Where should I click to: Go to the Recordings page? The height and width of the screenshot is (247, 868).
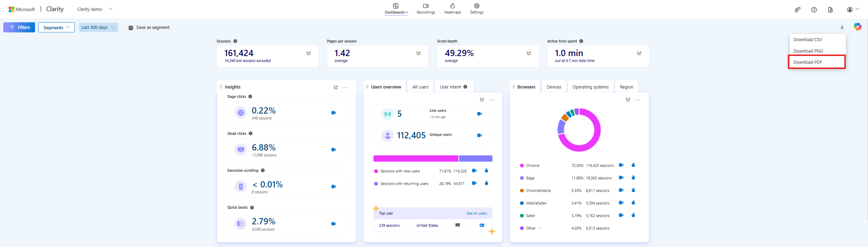[x=426, y=9]
